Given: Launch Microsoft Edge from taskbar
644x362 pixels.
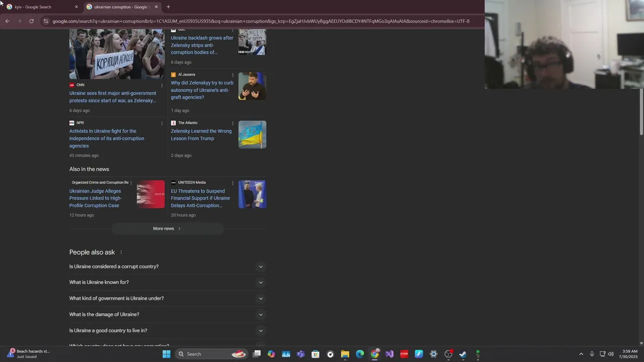Looking at the screenshot, I should pos(360,354).
